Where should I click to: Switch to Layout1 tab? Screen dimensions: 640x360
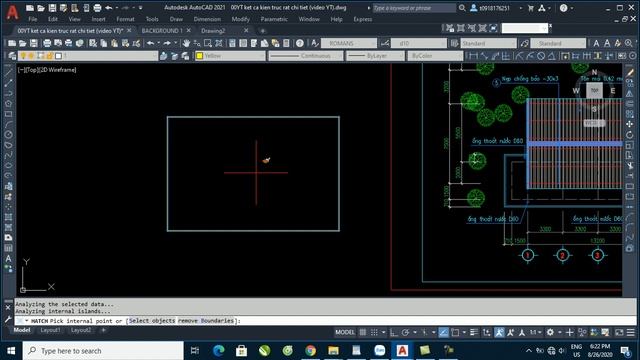(50, 330)
